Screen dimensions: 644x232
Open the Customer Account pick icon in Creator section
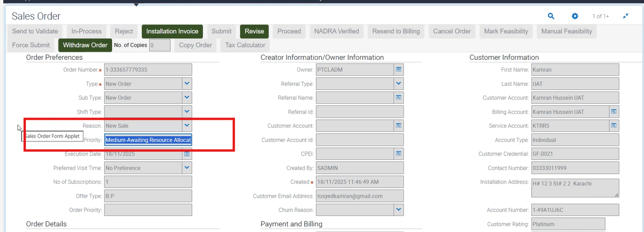pos(399,126)
